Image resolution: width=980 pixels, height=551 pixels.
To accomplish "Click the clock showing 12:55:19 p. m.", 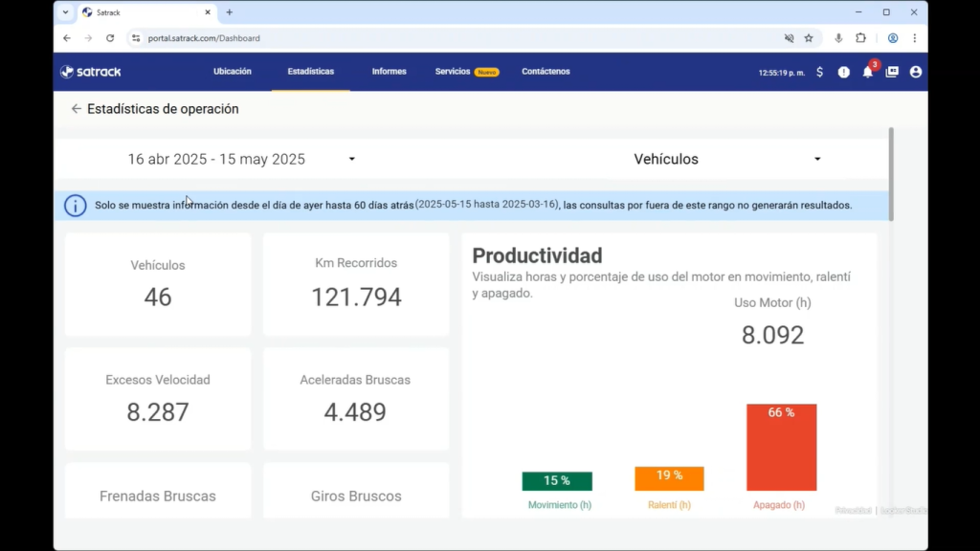I will click(781, 73).
